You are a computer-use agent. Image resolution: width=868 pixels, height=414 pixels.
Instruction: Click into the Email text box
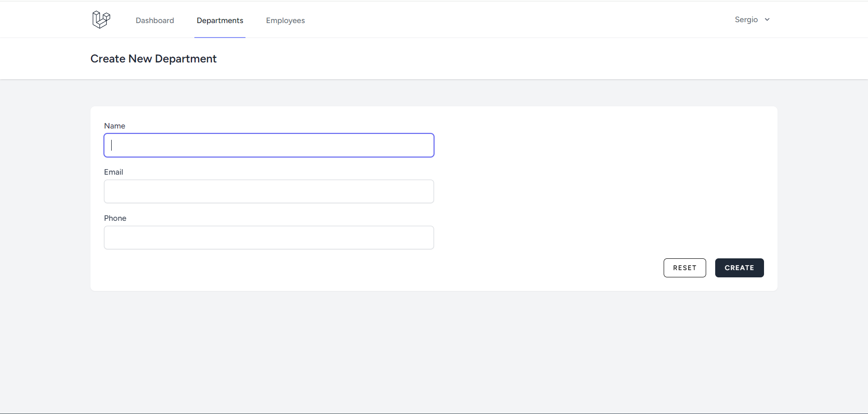pos(269,191)
